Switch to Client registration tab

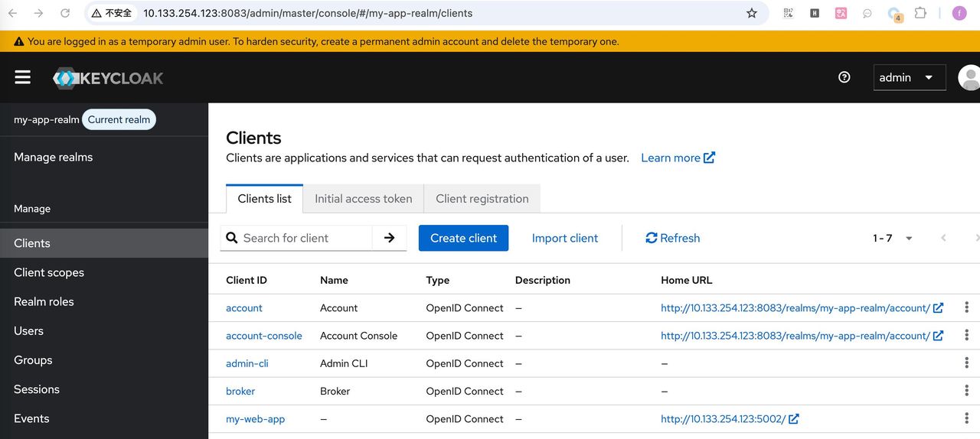click(x=482, y=199)
